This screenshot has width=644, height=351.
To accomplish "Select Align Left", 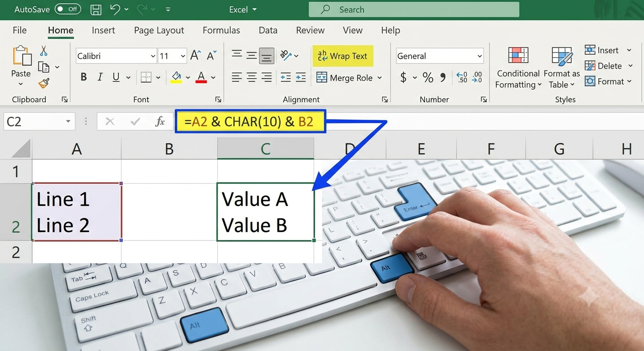I will click(236, 77).
